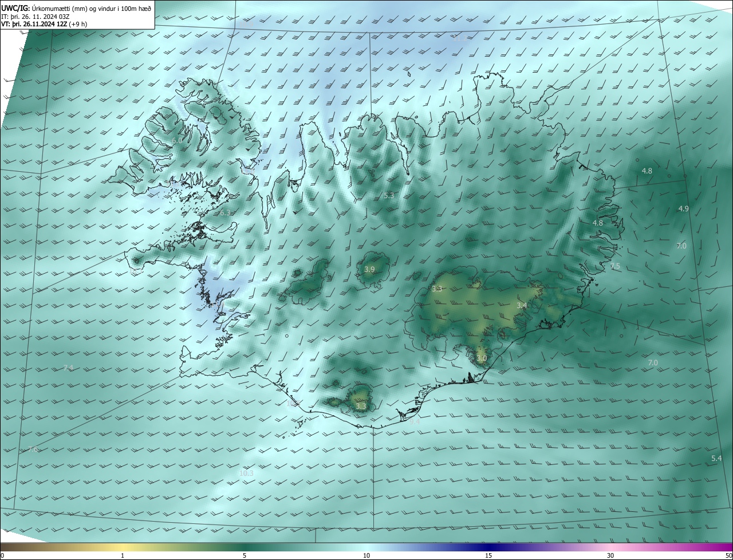
Task: Click the 1 label on the color scale
Action: pyautogui.click(x=123, y=555)
